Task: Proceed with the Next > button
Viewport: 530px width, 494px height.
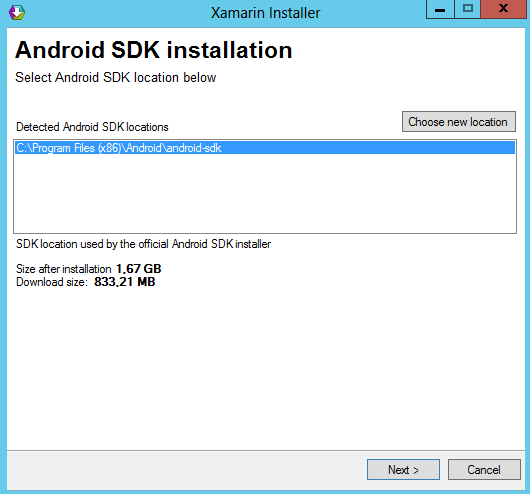Action: (403, 469)
